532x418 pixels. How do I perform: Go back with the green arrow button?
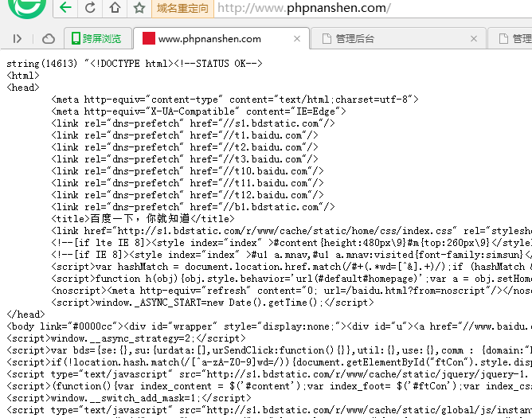point(65,7)
